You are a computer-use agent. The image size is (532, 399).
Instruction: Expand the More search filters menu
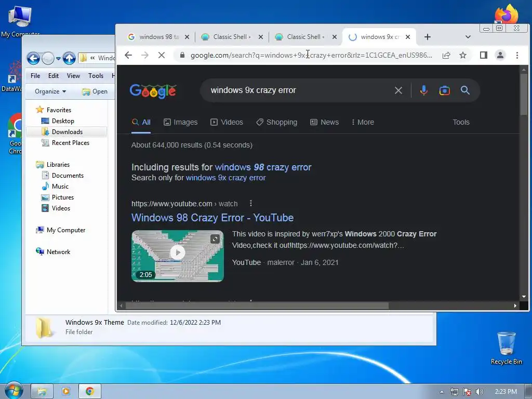[363, 122]
